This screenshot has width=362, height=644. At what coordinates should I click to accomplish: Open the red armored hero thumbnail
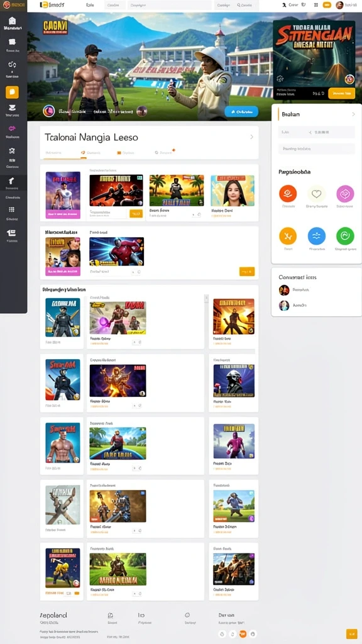click(x=116, y=252)
